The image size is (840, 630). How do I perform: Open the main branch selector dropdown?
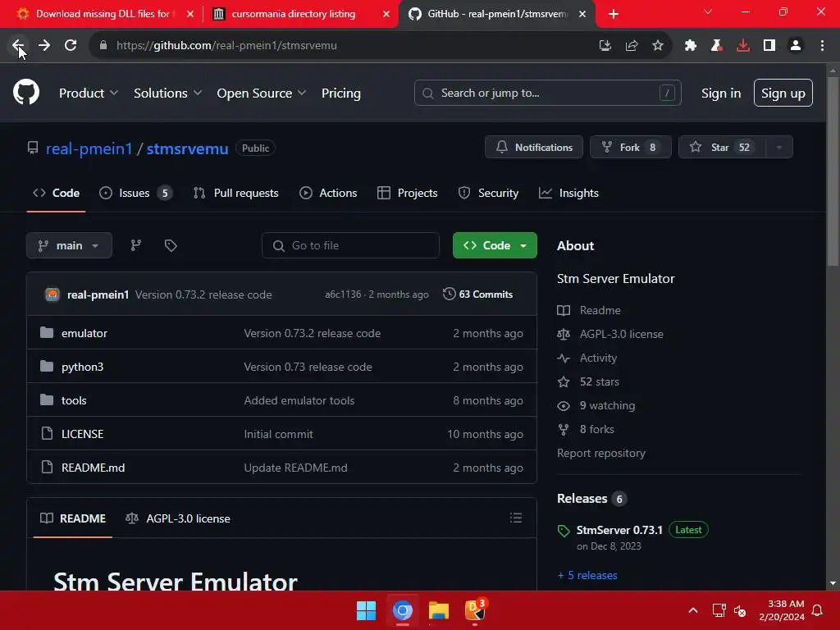tap(69, 245)
